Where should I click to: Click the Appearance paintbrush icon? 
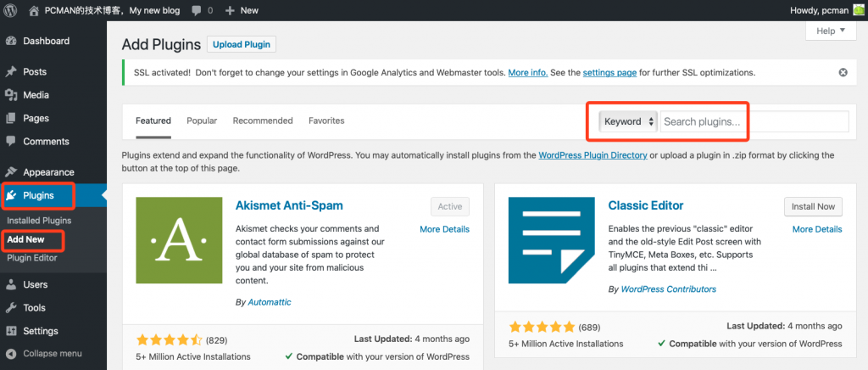pyautogui.click(x=11, y=172)
